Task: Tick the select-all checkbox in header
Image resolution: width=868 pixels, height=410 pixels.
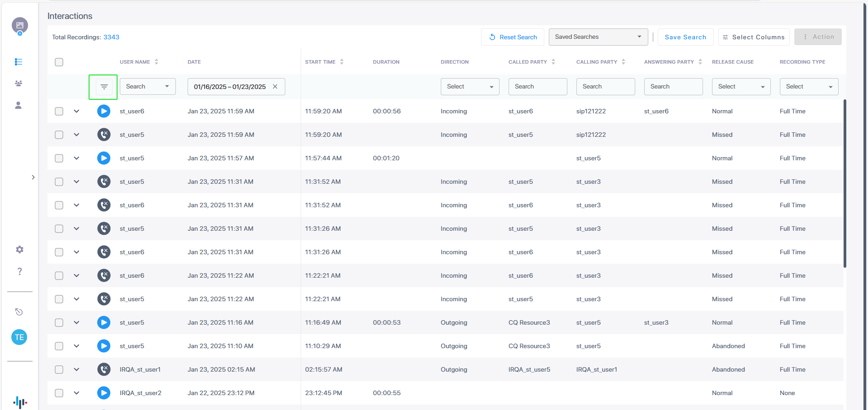Action: pyautogui.click(x=59, y=62)
